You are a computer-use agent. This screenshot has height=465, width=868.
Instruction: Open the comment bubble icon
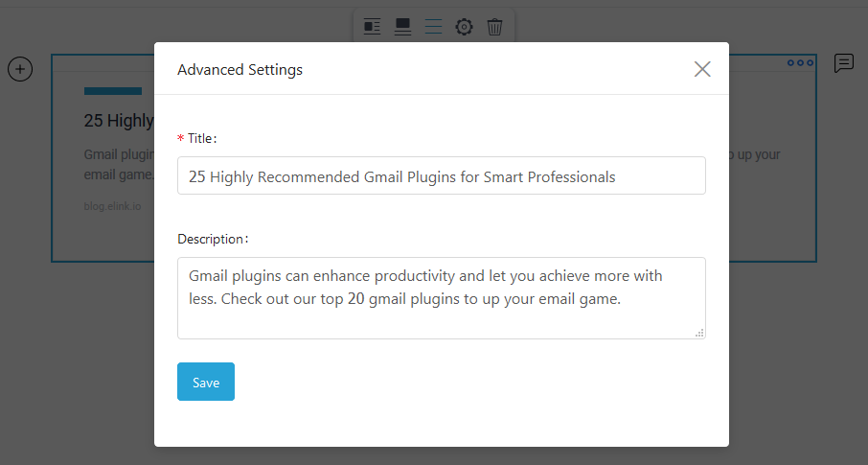click(x=844, y=63)
